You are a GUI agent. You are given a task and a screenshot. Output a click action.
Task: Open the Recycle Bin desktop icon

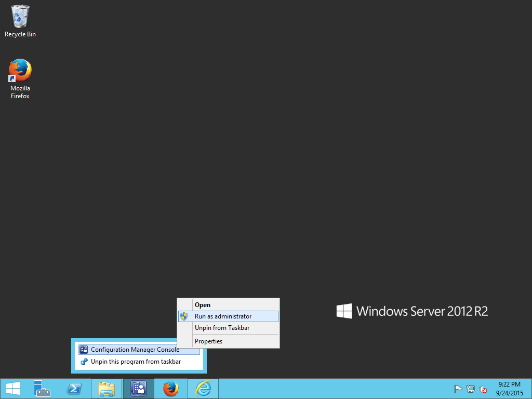click(x=20, y=21)
